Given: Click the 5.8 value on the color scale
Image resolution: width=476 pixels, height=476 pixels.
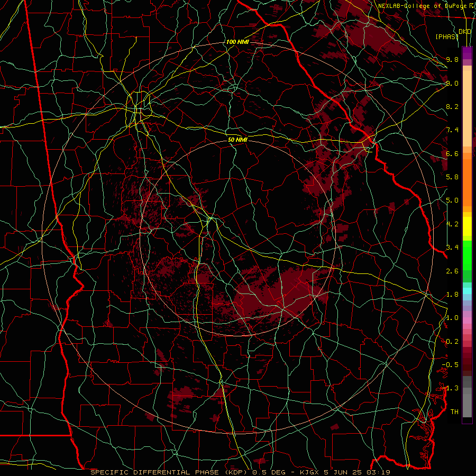Looking at the screenshot, I should (x=452, y=177).
